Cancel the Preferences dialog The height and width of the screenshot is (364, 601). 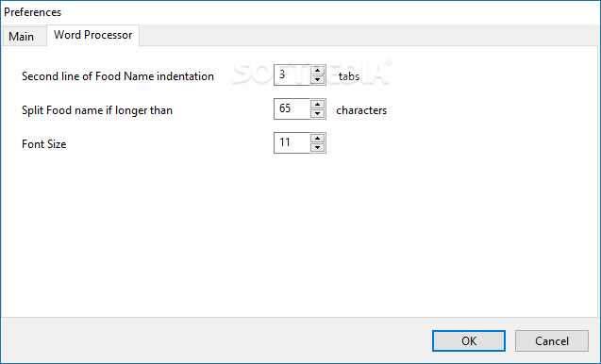point(552,340)
